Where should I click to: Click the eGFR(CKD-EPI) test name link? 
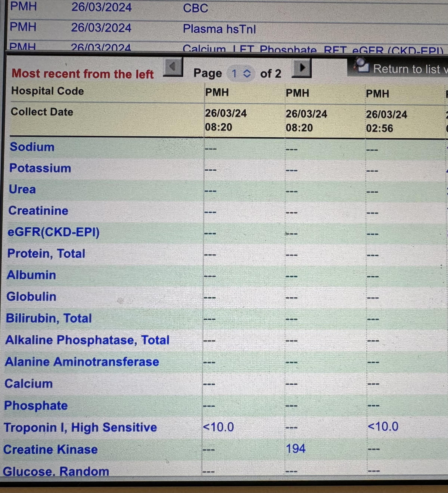[x=54, y=232]
